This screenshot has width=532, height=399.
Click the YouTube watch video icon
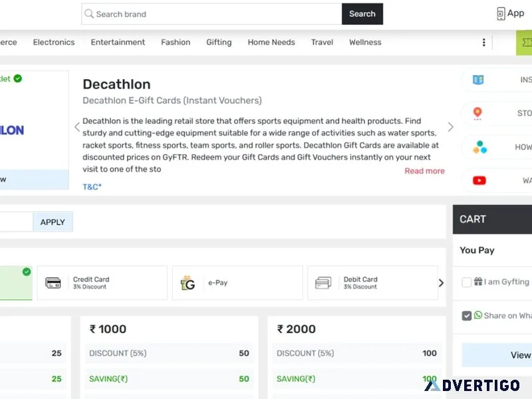click(479, 180)
